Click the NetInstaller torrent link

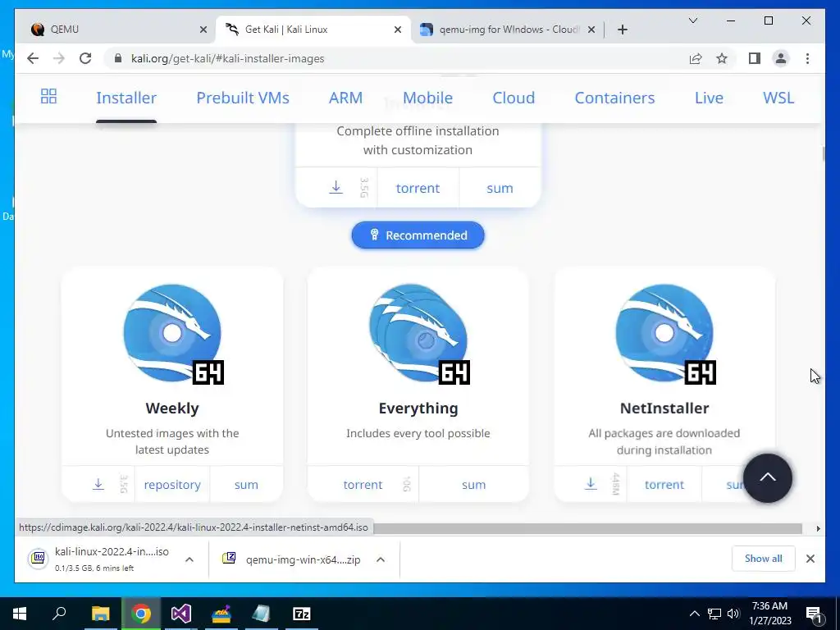pyautogui.click(x=664, y=484)
